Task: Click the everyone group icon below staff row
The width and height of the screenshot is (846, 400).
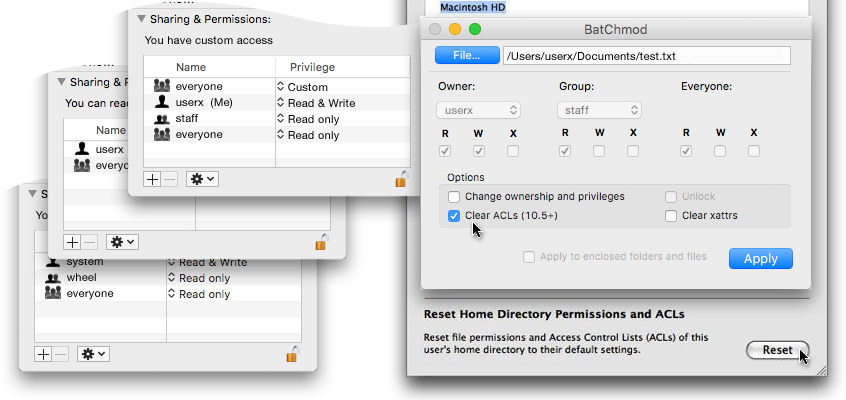Action: tap(161, 134)
